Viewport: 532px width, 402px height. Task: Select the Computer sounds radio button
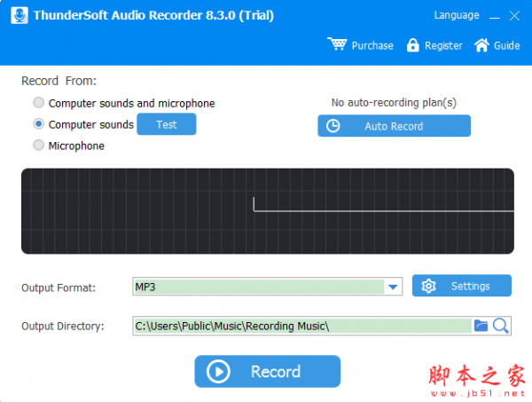coord(39,124)
